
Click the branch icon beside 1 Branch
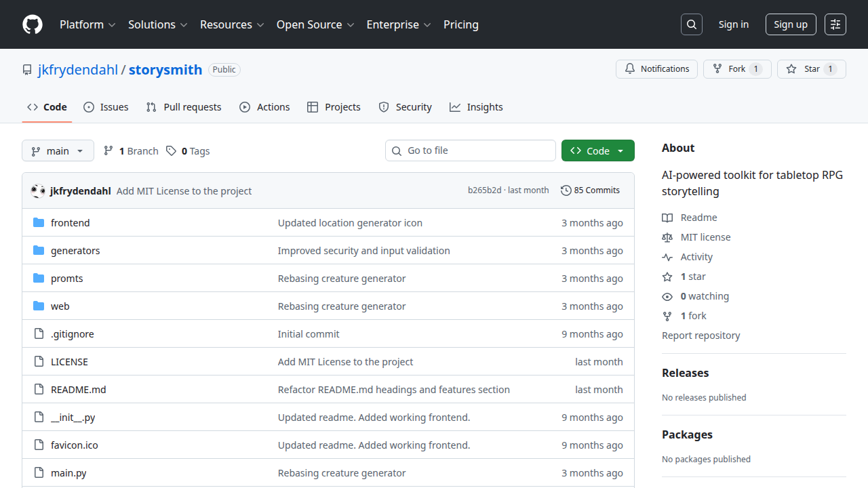(x=108, y=151)
